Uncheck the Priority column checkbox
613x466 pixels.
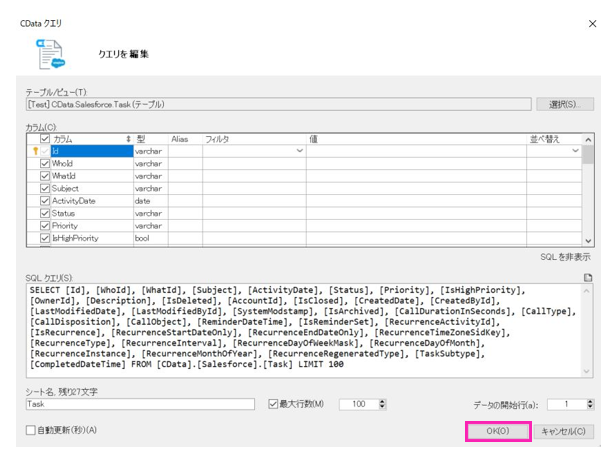point(45,226)
